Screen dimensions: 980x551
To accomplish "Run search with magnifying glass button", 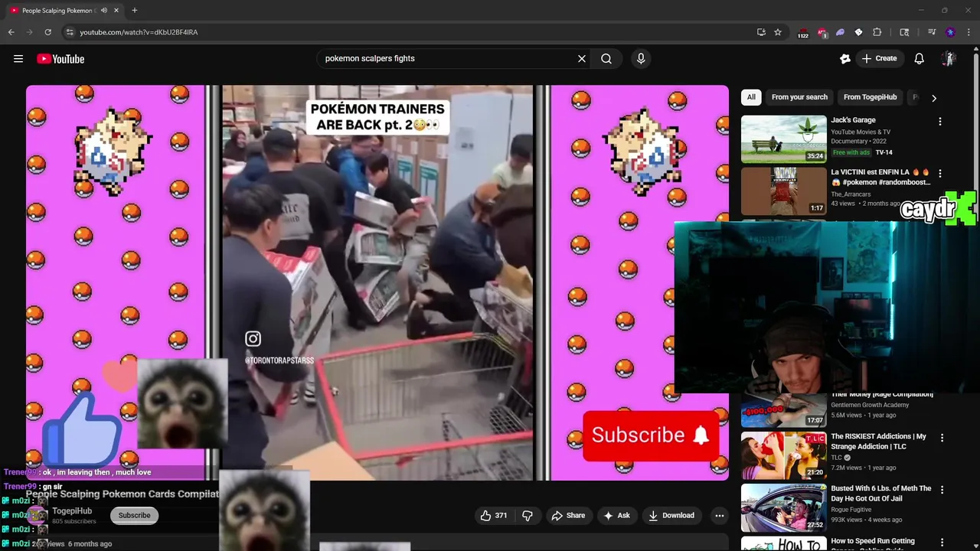I will 606,58.
